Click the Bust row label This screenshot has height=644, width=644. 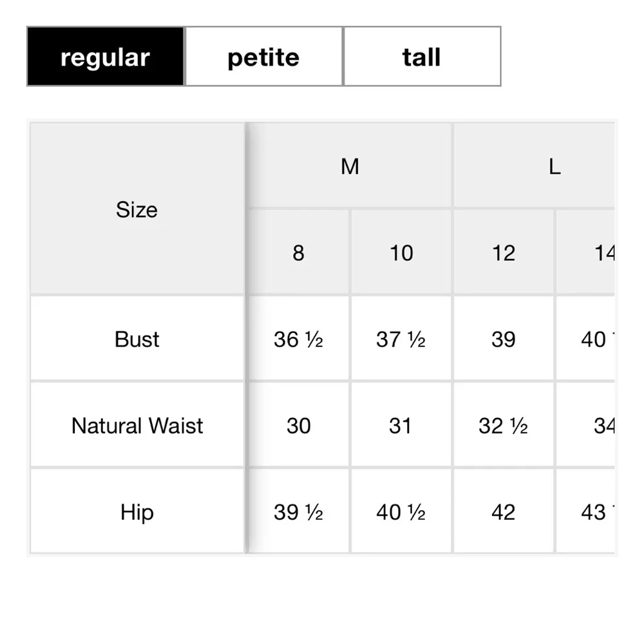click(137, 339)
